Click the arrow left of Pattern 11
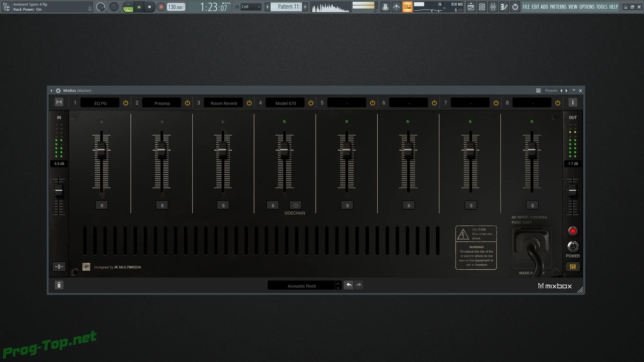Screen dimensions: 644x362 click(267, 6)
